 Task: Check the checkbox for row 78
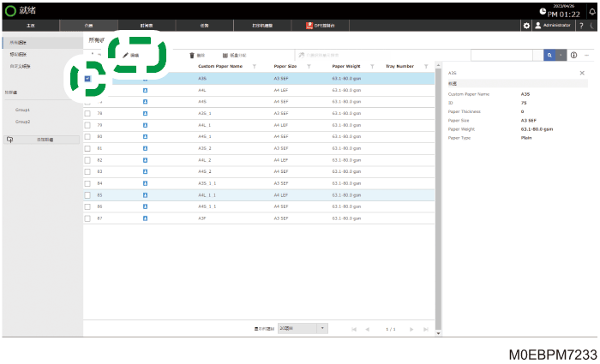[87, 114]
